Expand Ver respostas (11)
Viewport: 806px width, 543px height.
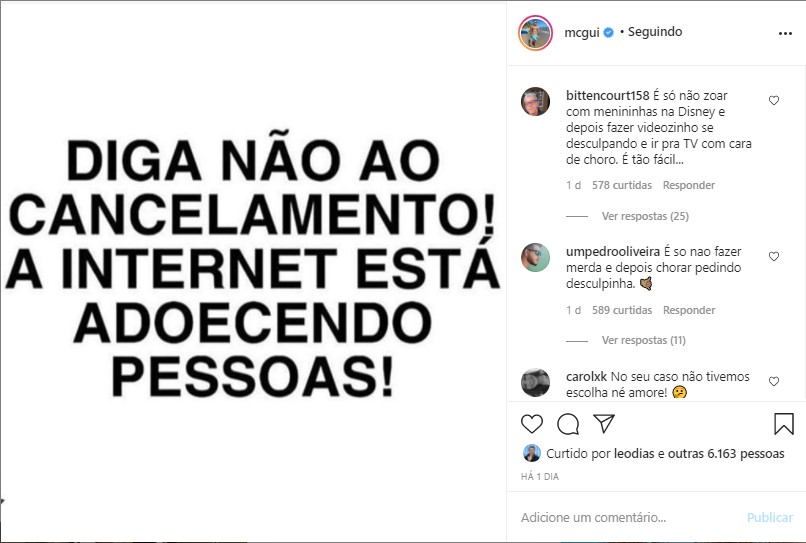click(x=644, y=340)
